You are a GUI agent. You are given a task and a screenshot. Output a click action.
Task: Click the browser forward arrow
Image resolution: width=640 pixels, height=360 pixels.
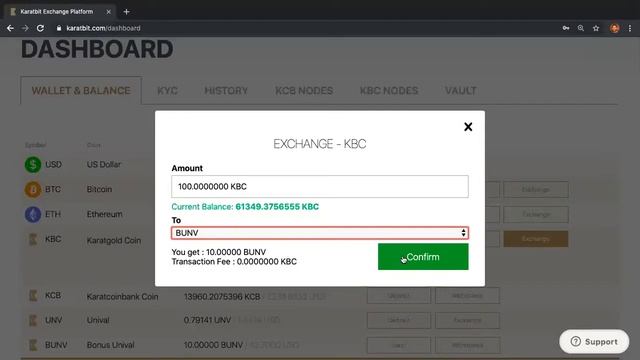(x=25, y=28)
